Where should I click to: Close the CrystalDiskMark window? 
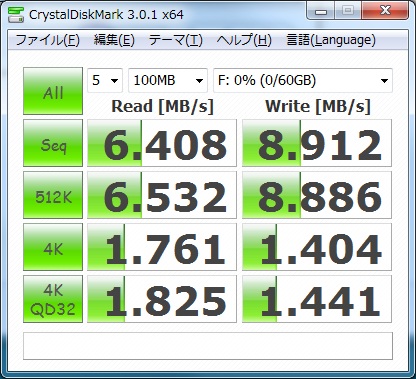[x=385, y=11]
